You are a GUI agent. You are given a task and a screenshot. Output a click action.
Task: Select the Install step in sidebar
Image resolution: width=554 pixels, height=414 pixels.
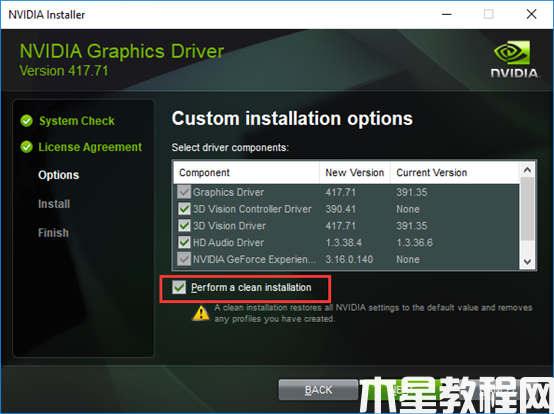(x=54, y=204)
